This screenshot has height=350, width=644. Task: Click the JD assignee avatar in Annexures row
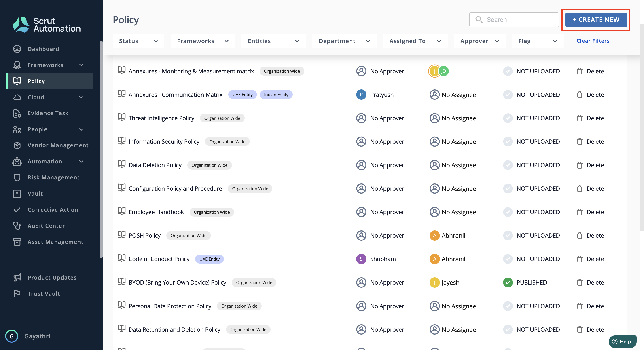click(443, 71)
